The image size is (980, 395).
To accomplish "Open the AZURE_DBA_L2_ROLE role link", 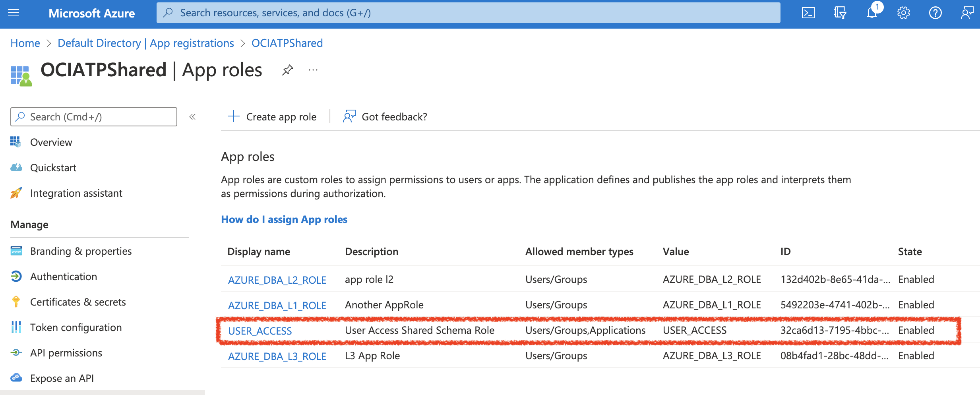I will (x=277, y=280).
